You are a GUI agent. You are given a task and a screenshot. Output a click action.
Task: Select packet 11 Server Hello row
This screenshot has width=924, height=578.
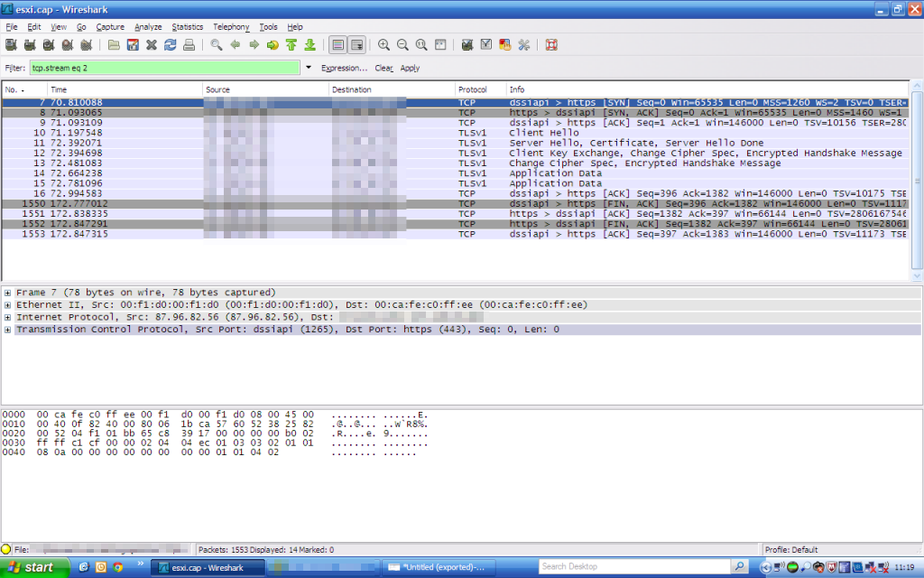click(456, 143)
